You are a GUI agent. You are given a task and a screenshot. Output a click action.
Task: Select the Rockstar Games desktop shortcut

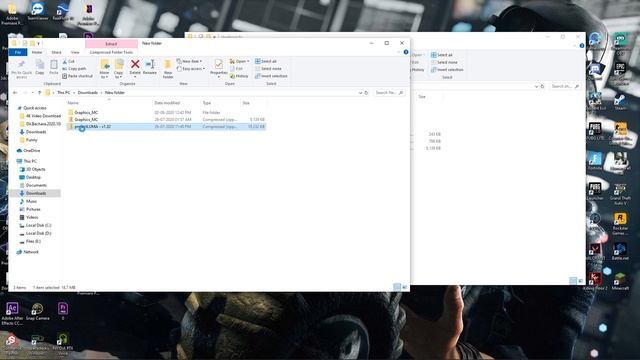620,224
